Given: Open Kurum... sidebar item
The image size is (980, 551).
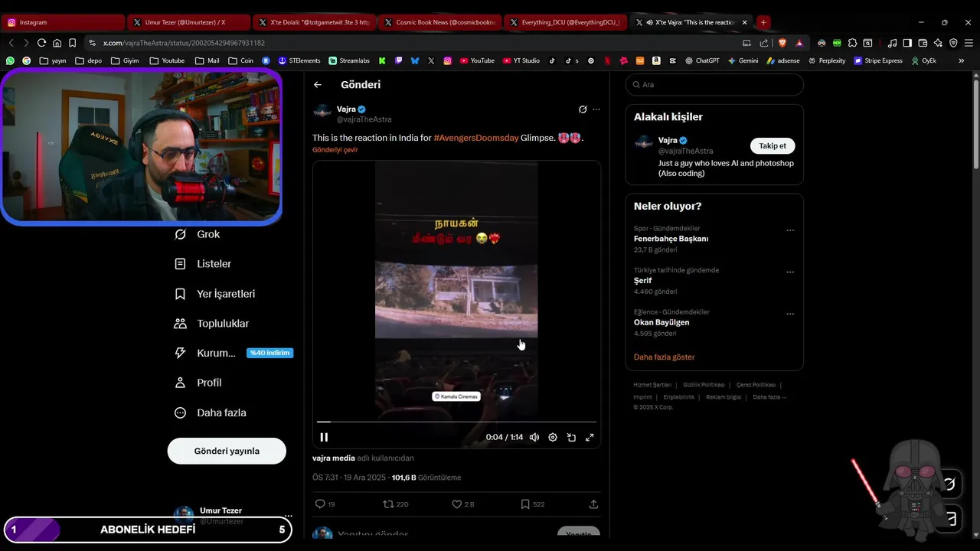Looking at the screenshot, I should 204,353.
